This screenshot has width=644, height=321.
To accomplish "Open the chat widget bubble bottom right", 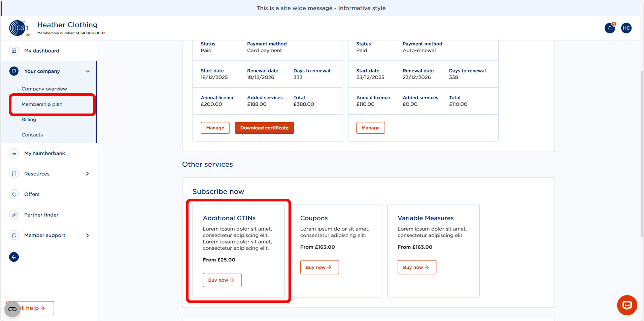I will 627,305.
